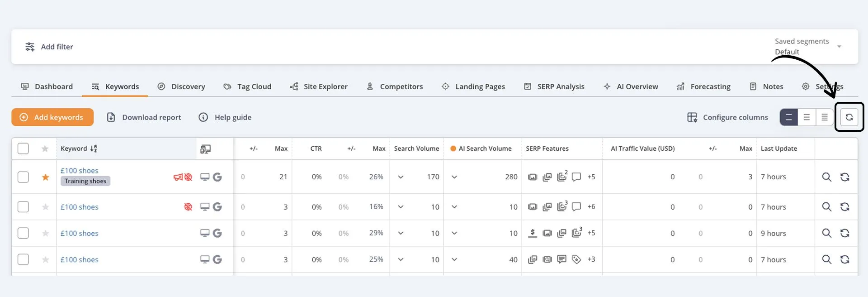Expand Search Volume chevron in first row
Screen dimensions: 868x297
401,177
